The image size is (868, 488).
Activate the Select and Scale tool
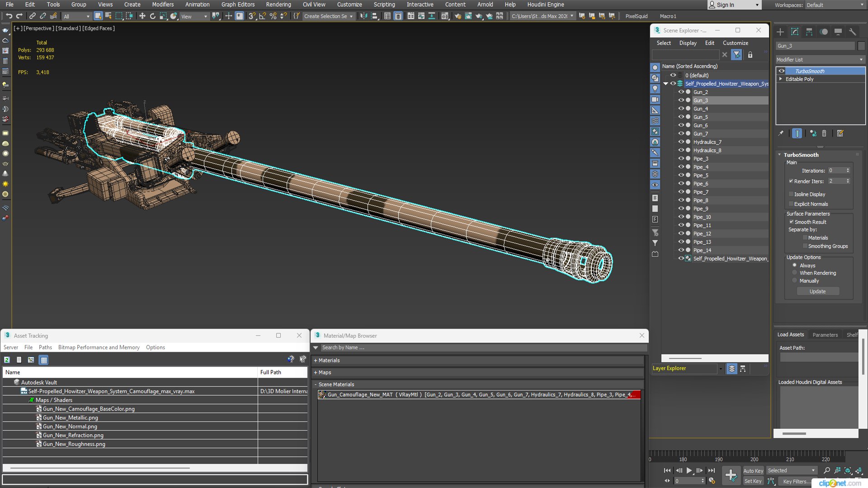click(x=163, y=16)
